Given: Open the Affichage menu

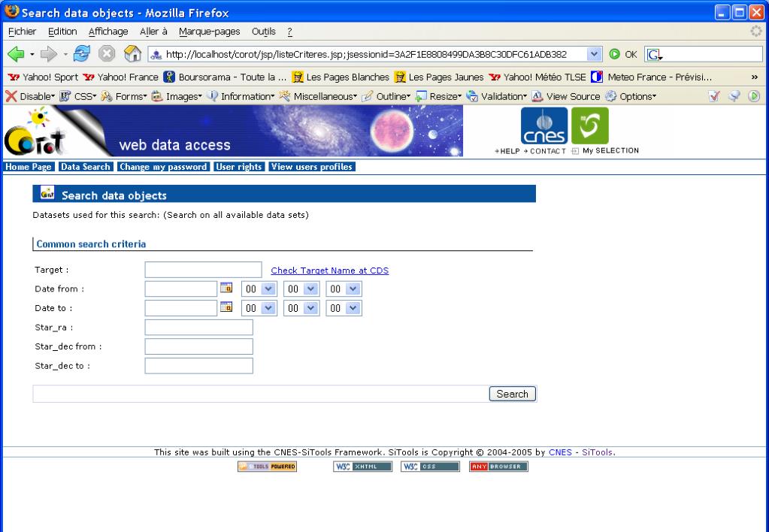Looking at the screenshot, I should (108, 32).
